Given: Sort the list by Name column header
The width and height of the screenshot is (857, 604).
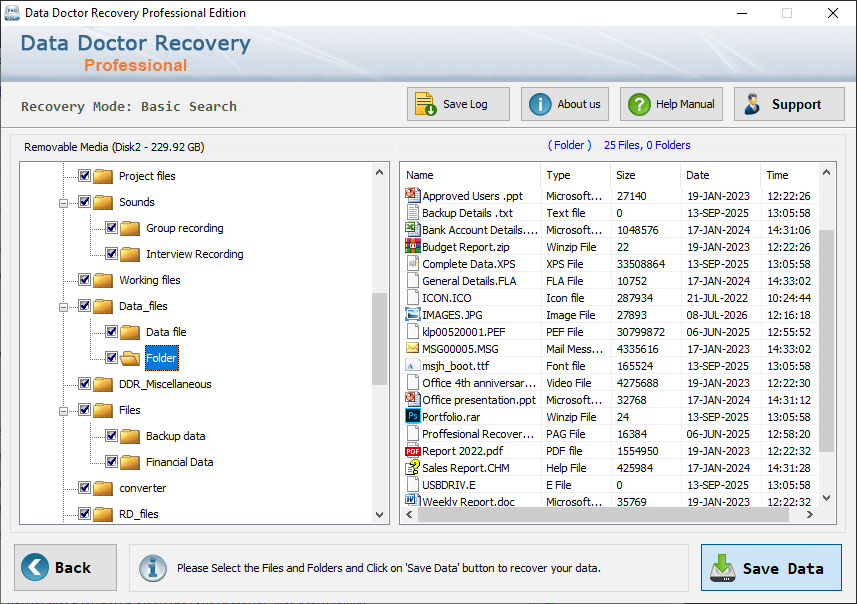Looking at the screenshot, I should tap(472, 175).
